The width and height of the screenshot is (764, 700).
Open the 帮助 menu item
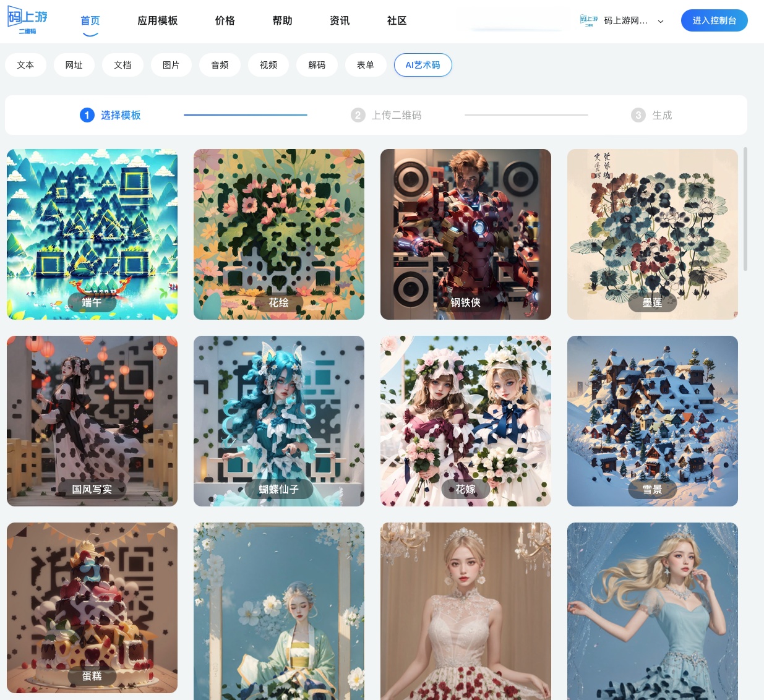pyautogui.click(x=283, y=20)
